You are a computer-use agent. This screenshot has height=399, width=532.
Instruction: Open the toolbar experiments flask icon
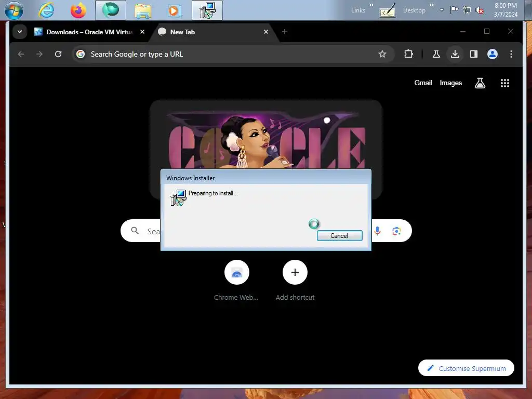(436, 54)
